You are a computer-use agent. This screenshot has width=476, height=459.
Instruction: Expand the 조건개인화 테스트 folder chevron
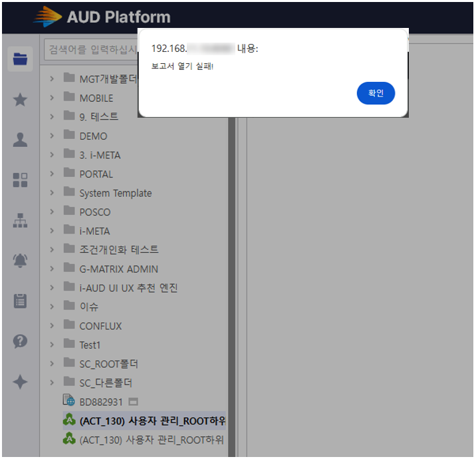52,249
